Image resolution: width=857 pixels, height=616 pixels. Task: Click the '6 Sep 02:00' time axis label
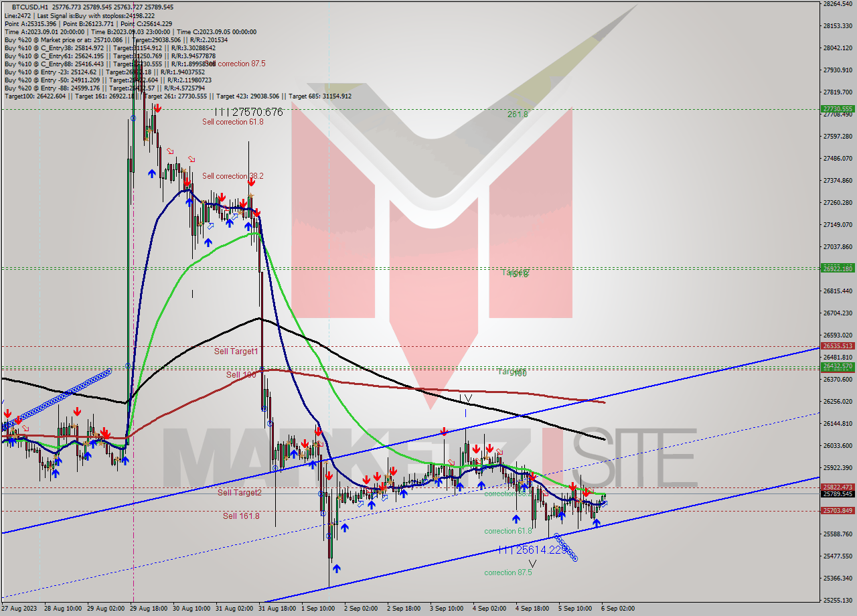[x=618, y=609]
